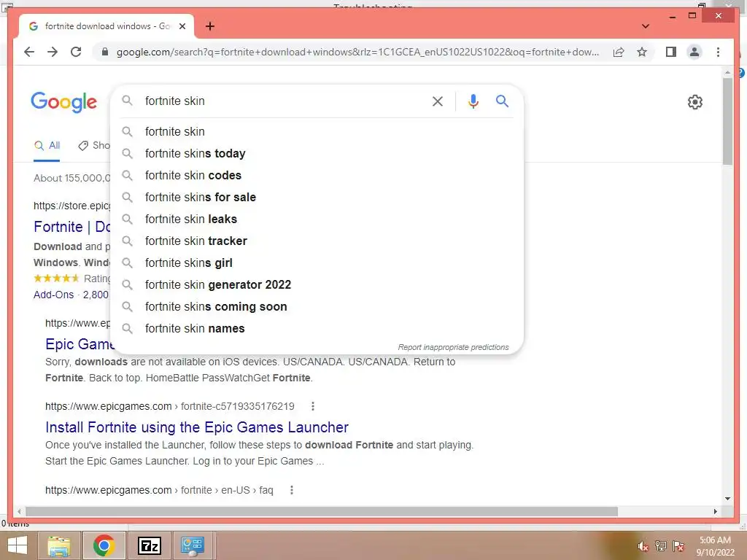
Task: Reload the current page
Action: tap(76, 52)
